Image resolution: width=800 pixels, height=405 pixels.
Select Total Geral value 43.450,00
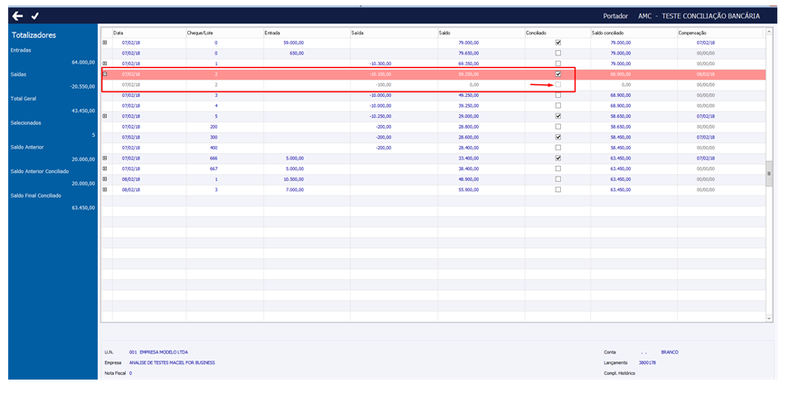coord(83,111)
